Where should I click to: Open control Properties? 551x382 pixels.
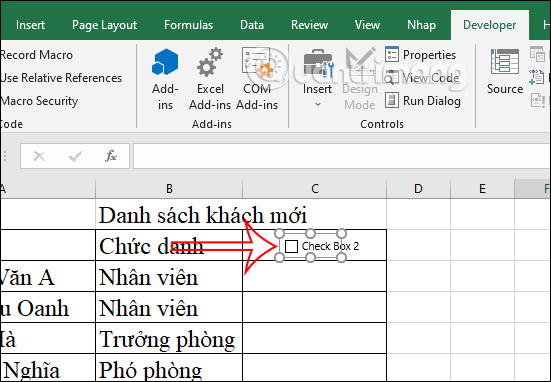(420, 54)
